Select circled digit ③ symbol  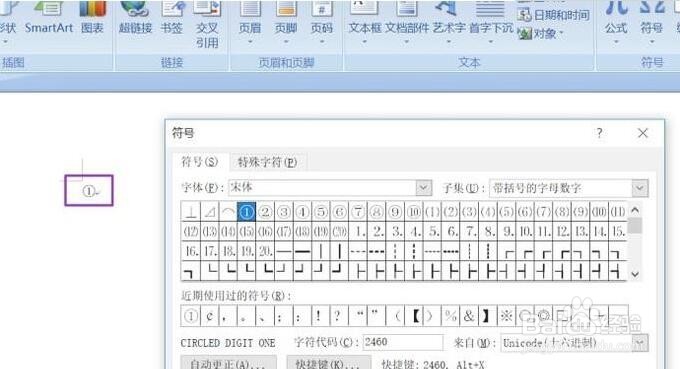(x=284, y=212)
